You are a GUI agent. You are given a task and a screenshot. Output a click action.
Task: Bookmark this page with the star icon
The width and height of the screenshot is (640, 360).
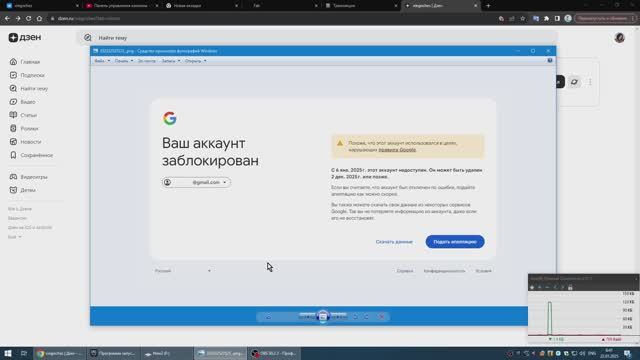[522, 18]
